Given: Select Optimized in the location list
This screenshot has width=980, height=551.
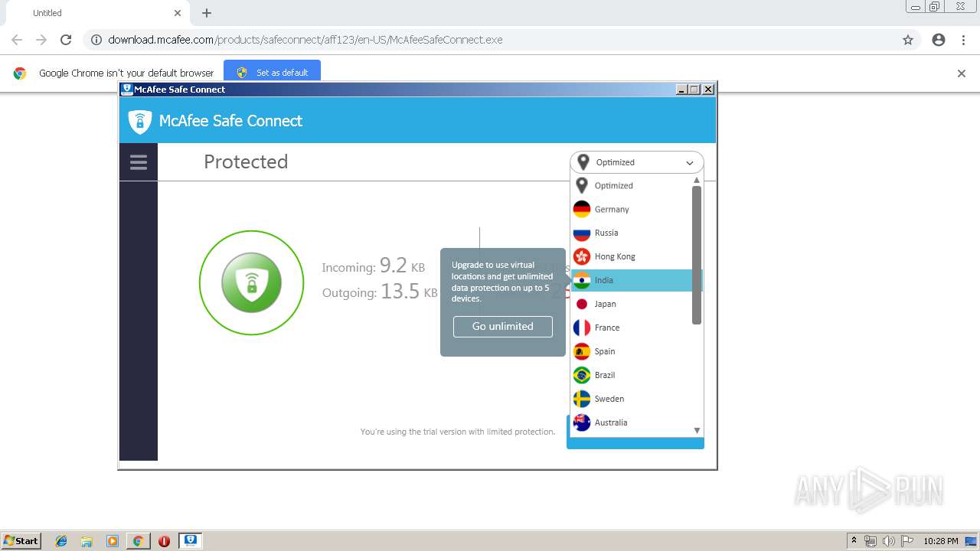Looking at the screenshot, I should coord(632,185).
